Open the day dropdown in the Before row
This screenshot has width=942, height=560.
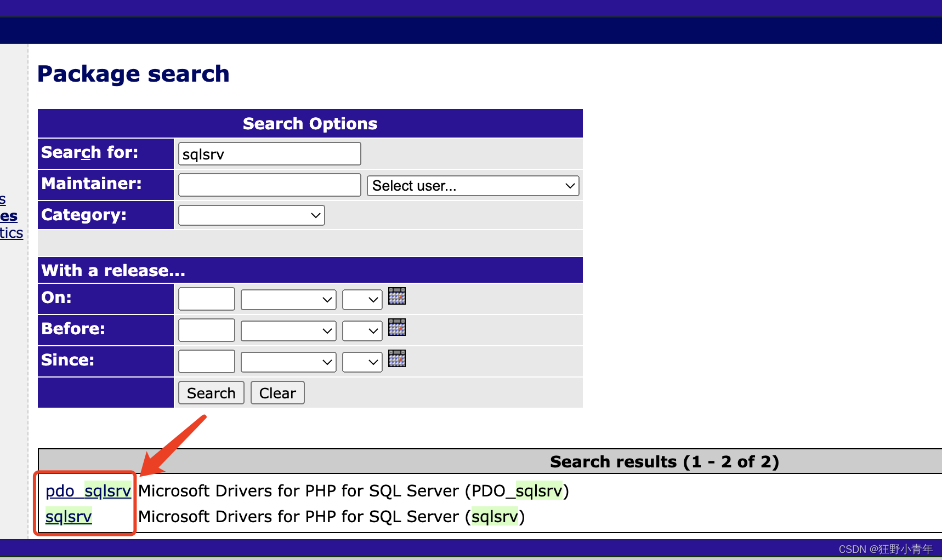[x=362, y=330]
